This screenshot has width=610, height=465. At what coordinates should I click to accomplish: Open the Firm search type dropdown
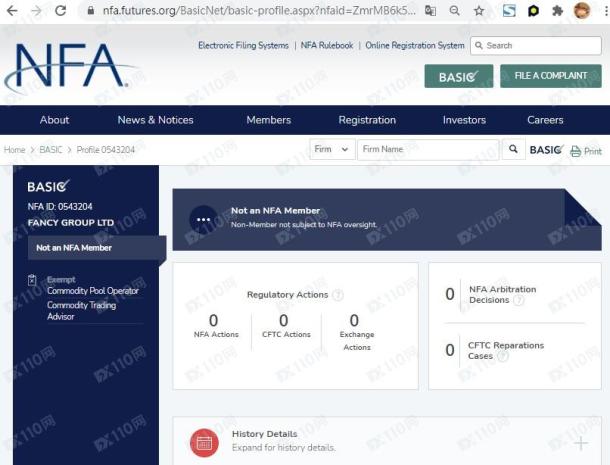(x=332, y=149)
